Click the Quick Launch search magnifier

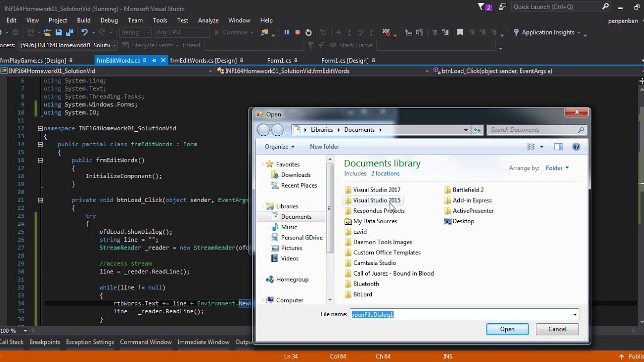605,7
